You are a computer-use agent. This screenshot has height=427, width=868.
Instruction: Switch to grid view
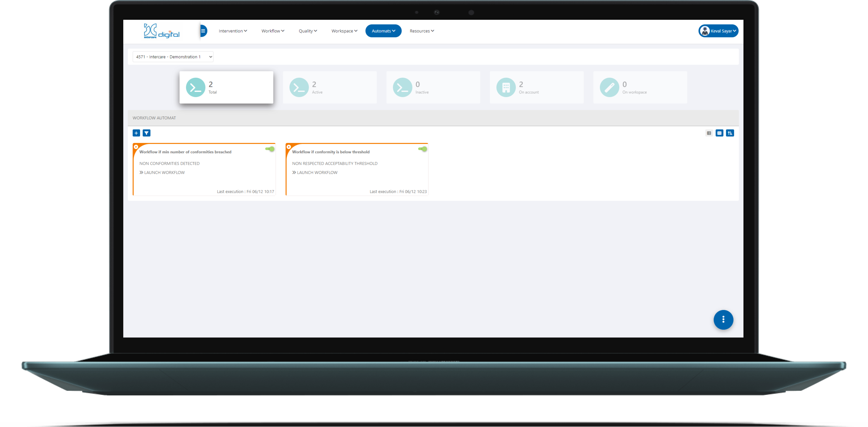pyautogui.click(x=719, y=133)
